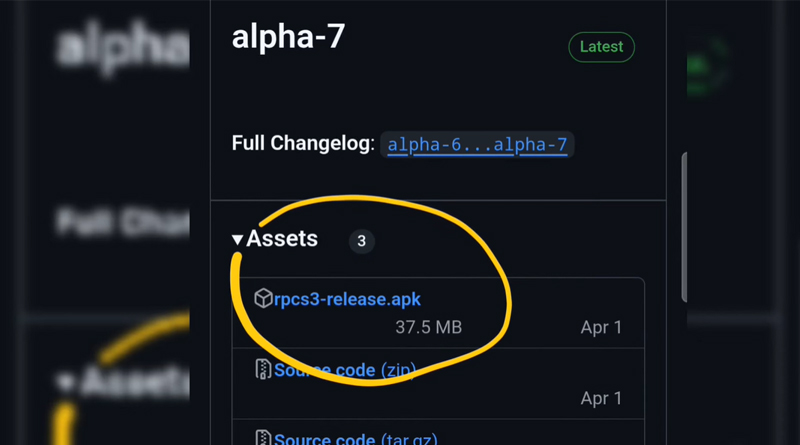Click the Source code (tar.gz) link
800x445 pixels.
[x=356, y=439]
